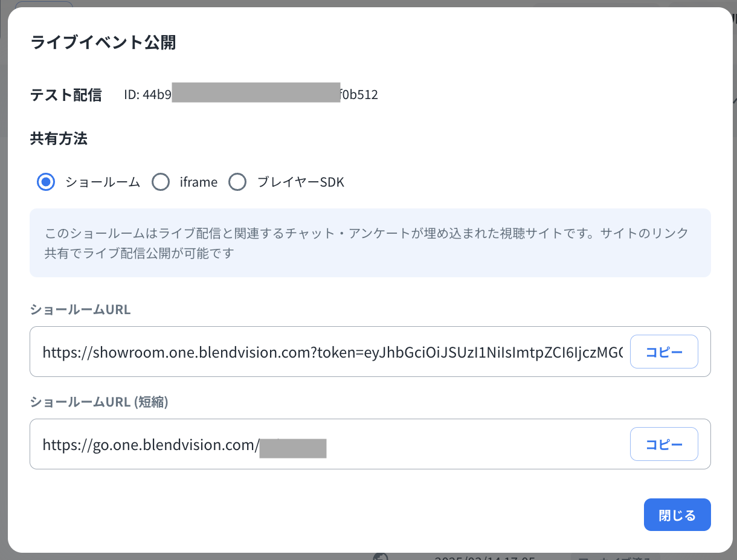The image size is (737, 560).
Task: Click the プレイヤーSDK label text
Action: (x=300, y=182)
